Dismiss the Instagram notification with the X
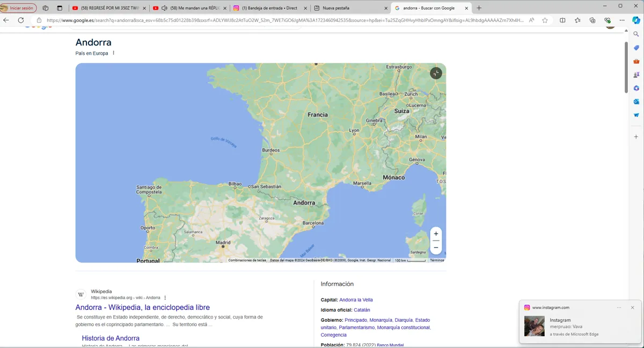 [633, 308]
